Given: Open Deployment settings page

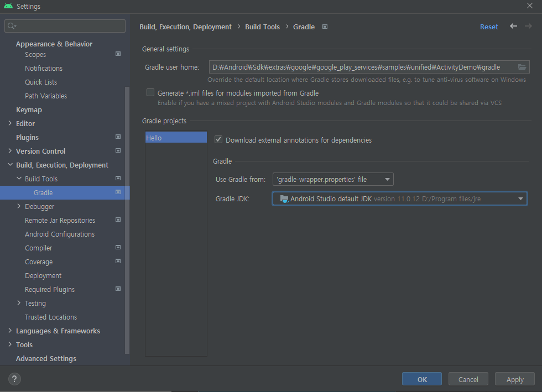Looking at the screenshot, I should coord(43,275).
